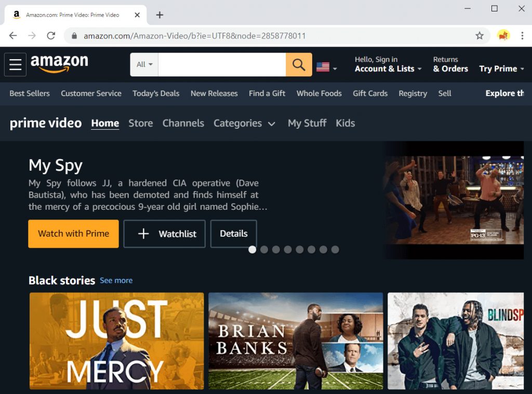
Task: Open the Sell link
Action: [445, 93]
